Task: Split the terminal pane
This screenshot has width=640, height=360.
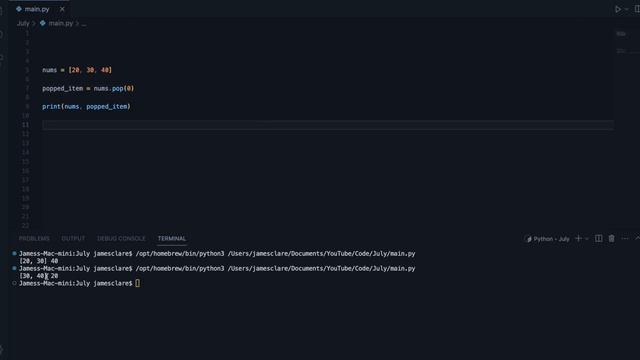Action: [x=598, y=238]
